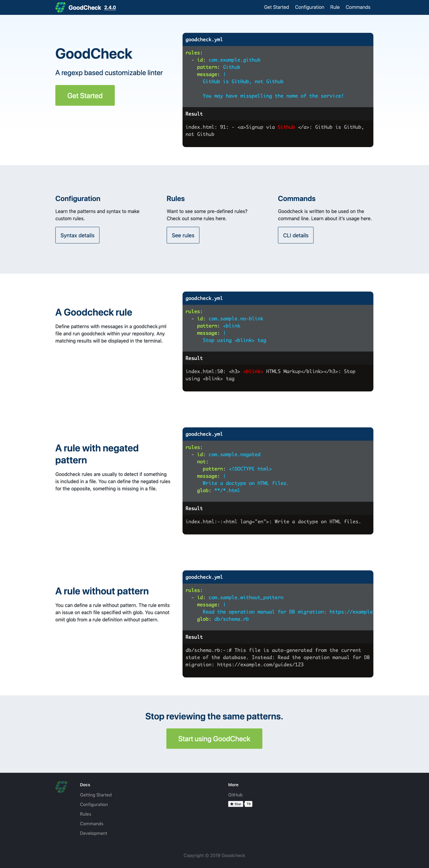
Task: Click the Start using GoodCheck button
Action: tap(214, 739)
